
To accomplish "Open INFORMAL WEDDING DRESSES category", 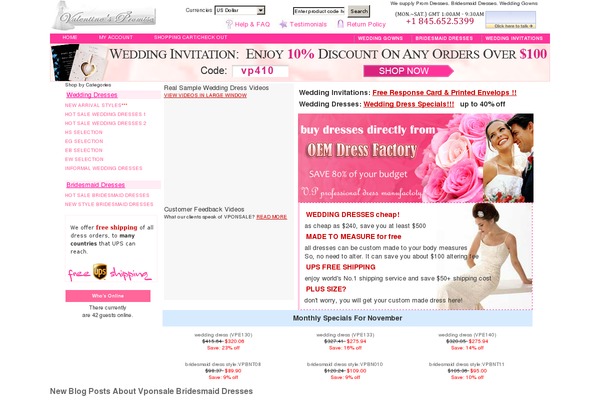I will 103,168.
